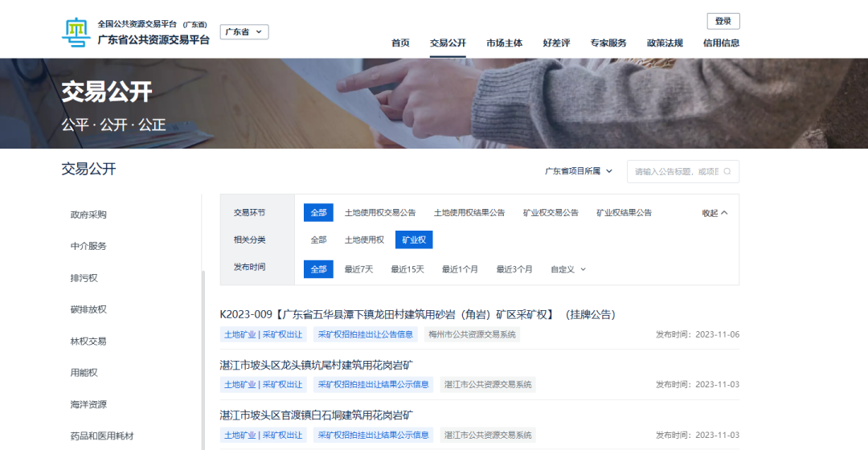This screenshot has width=868, height=450.
Task: Open the 自定义 date range dropdown
Action: (x=568, y=269)
